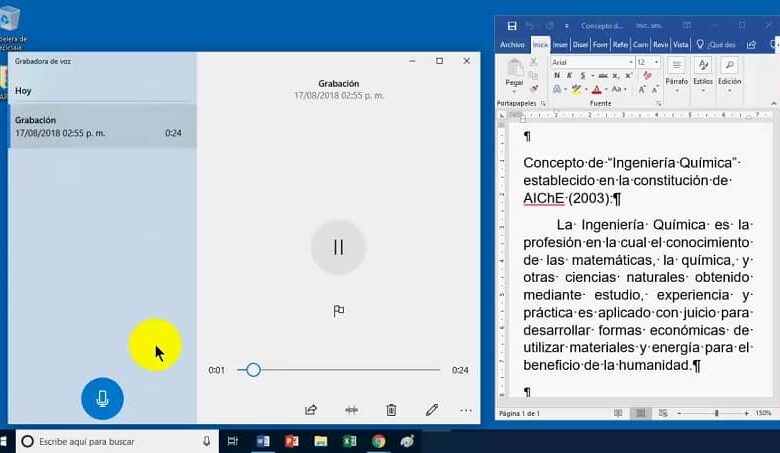Open the Fuente dialog launcher
Viewport: 780px width, 453px height.
(x=659, y=103)
